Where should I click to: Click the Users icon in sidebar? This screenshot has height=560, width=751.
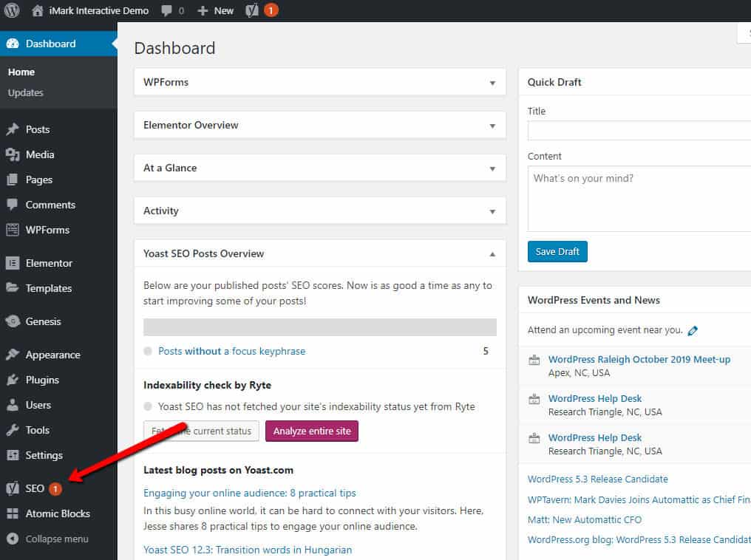click(x=13, y=405)
